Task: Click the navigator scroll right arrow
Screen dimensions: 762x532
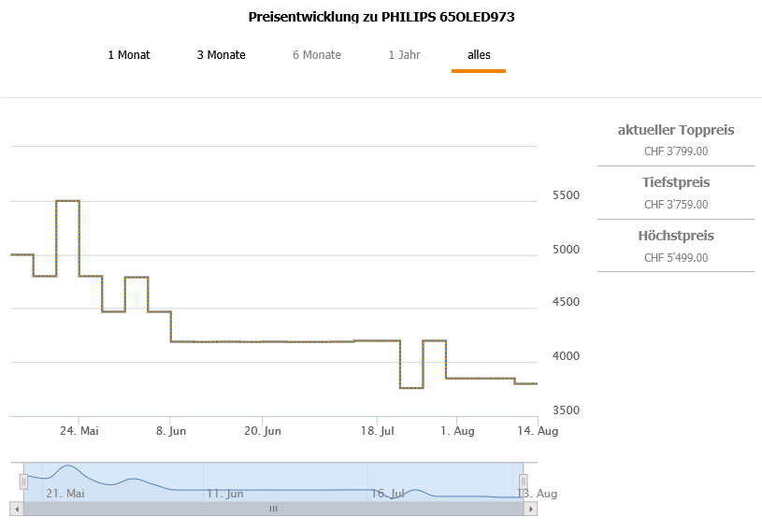Action: [530, 509]
